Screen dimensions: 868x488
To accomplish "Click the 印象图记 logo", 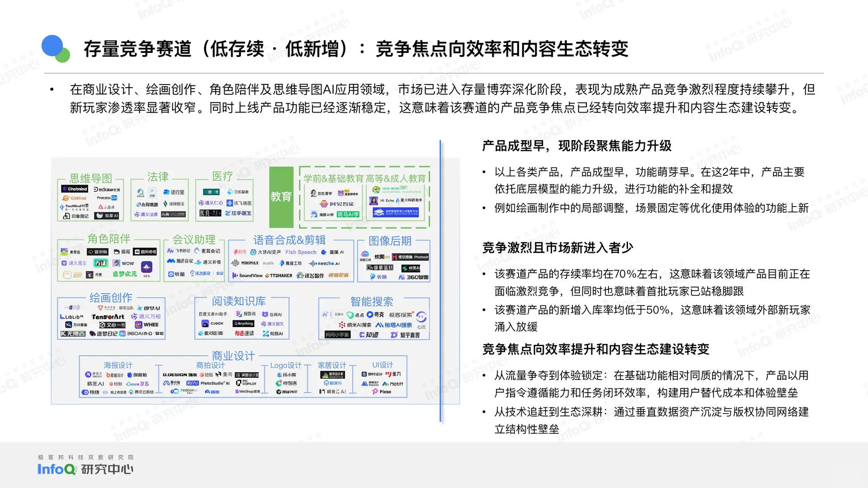I will (x=75, y=216).
